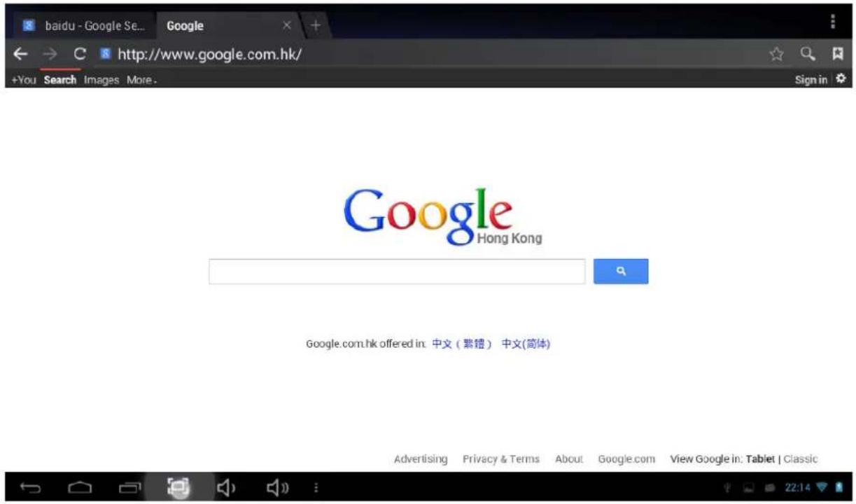Switch to Classic Google view
This screenshot has height=504, width=856.
[x=800, y=459]
